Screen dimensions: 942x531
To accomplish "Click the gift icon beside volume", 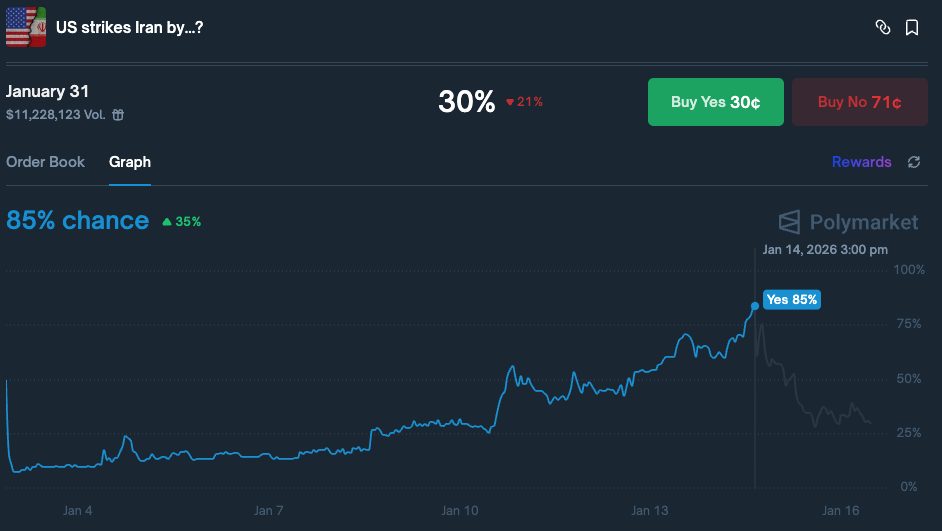I will tap(118, 115).
